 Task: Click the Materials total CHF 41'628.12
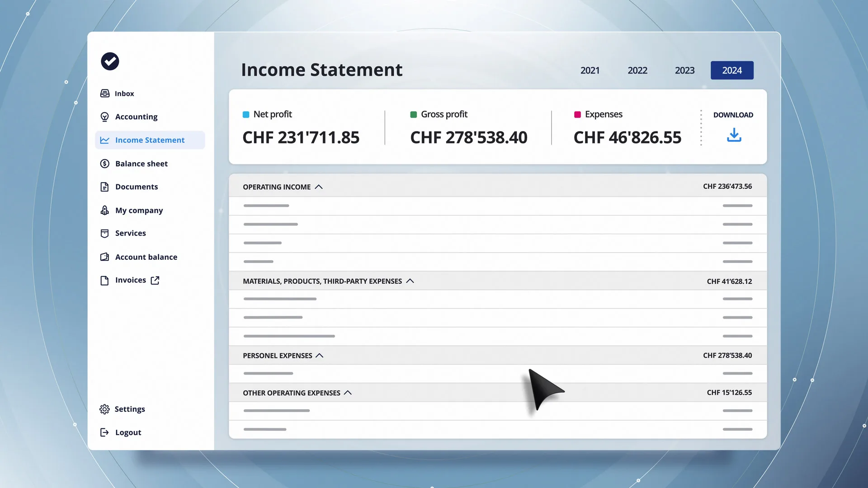click(x=730, y=282)
